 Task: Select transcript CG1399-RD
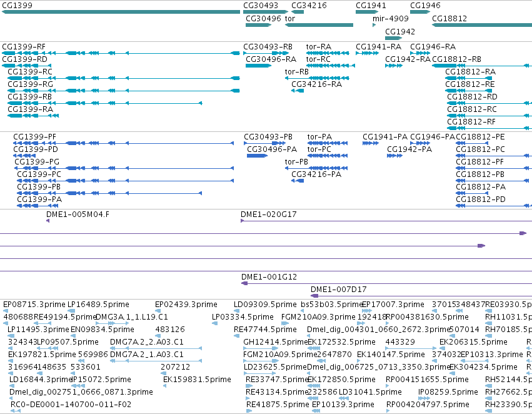click(26, 66)
